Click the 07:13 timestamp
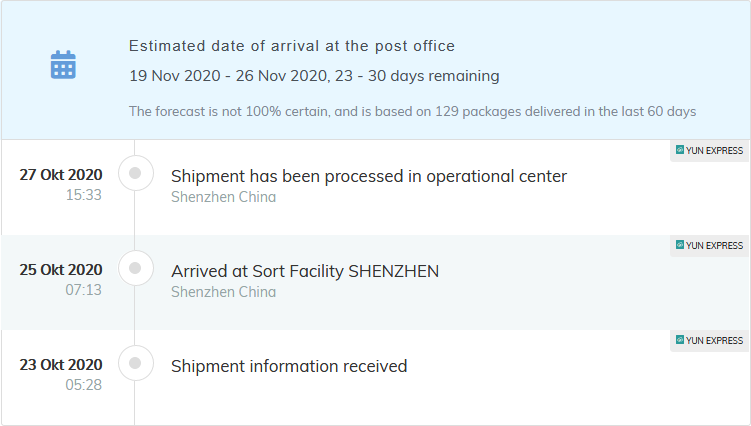Viewport: 751px width, 426px height. (x=83, y=290)
